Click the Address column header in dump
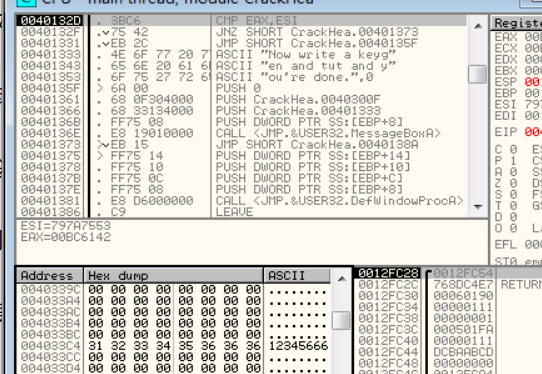This screenshot has width=542, height=374. [49, 276]
